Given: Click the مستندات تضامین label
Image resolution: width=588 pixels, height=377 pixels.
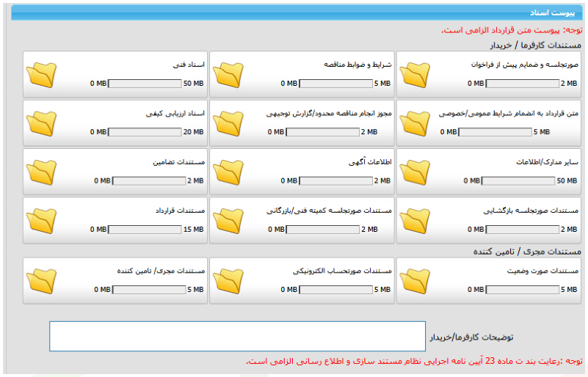Looking at the screenshot, I should 178,162.
